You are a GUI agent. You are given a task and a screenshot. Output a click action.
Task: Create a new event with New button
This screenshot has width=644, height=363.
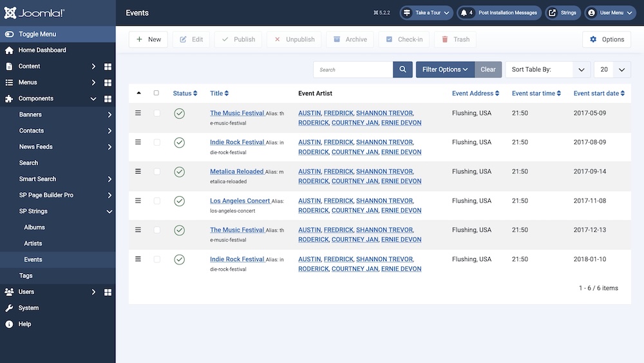click(148, 39)
